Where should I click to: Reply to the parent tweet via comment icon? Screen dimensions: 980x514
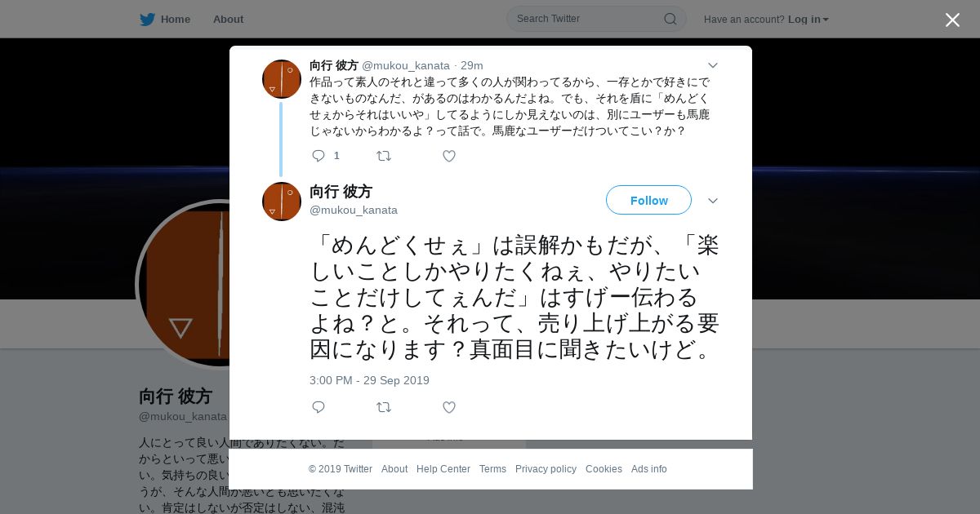coord(318,156)
